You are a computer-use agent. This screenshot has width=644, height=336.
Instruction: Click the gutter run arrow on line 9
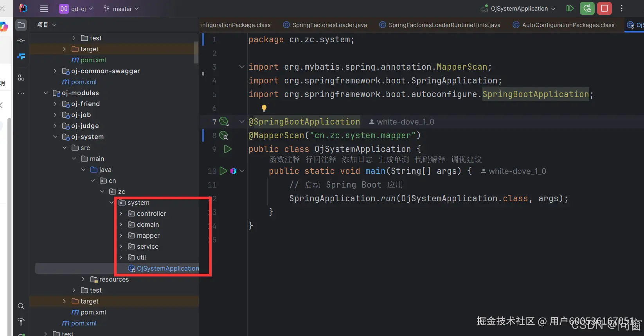(227, 149)
